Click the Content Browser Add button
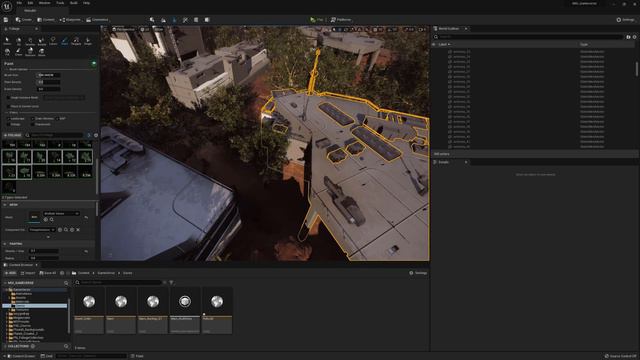This screenshot has width=640, height=360. click(10, 273)
